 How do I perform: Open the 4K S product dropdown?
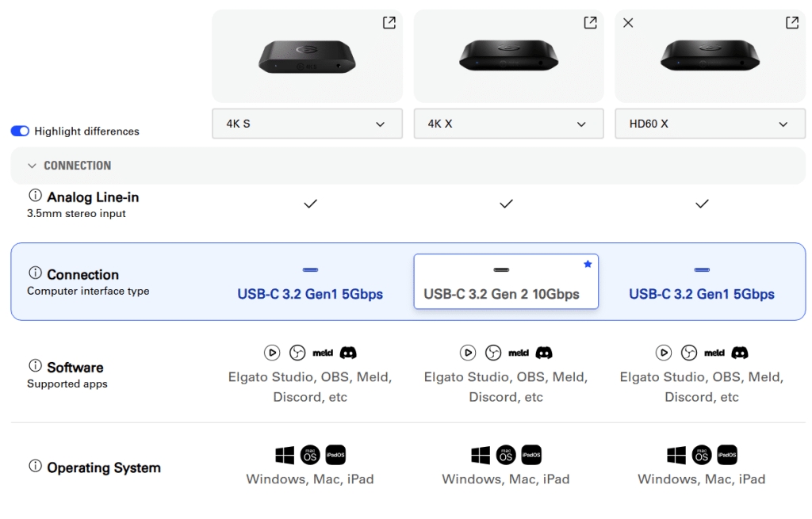(307, 124)
